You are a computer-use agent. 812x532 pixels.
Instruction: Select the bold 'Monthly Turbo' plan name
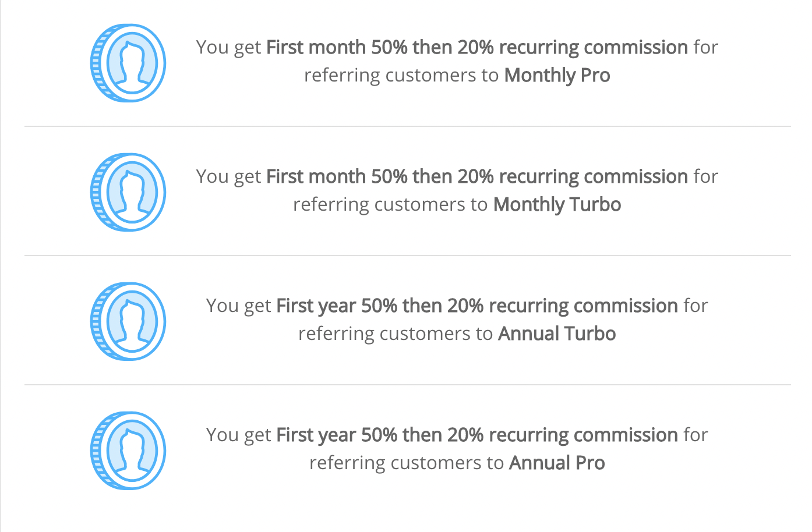click(x=557, y=205)
